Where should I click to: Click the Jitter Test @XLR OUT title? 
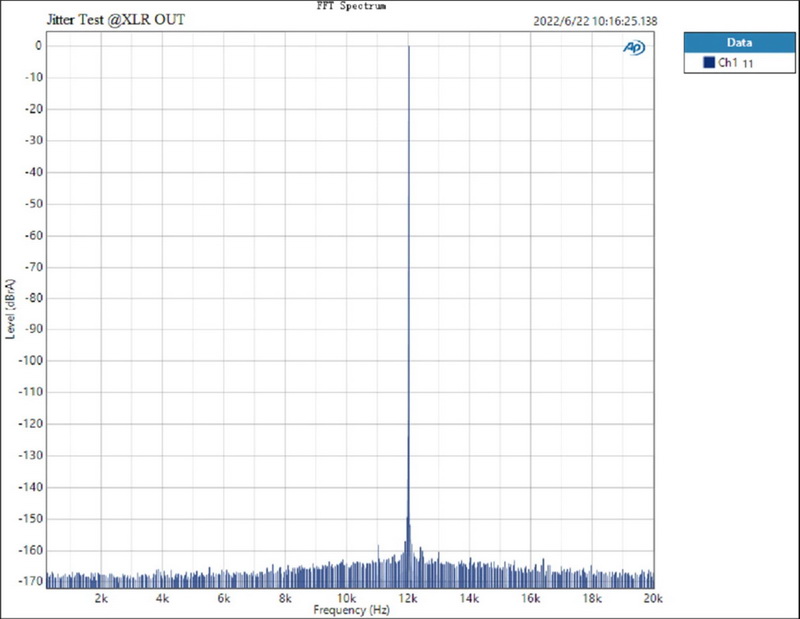(x=115, y=20)
